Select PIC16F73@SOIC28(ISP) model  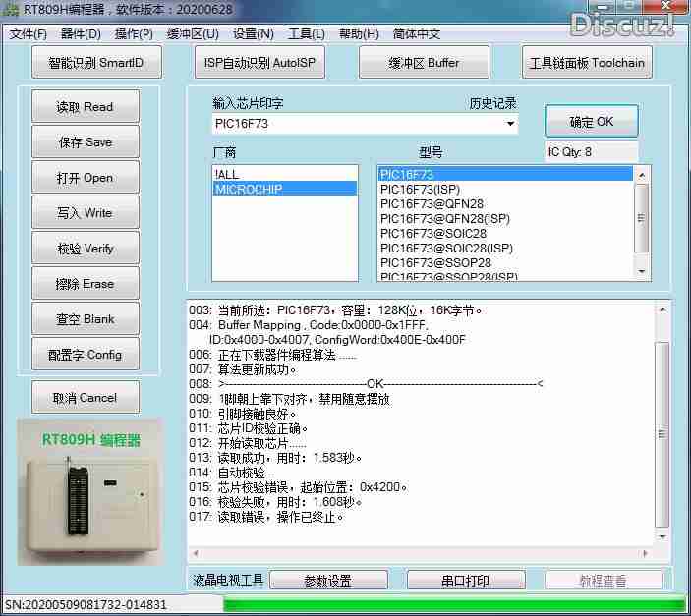[505, 249]
